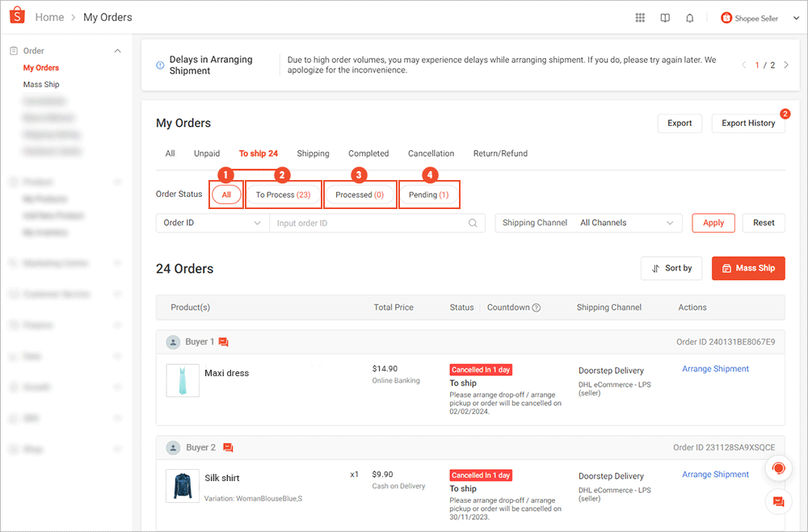The image size is (808, 532).
Task: Open the floating chat icon at bottom right
Action: 778,501
